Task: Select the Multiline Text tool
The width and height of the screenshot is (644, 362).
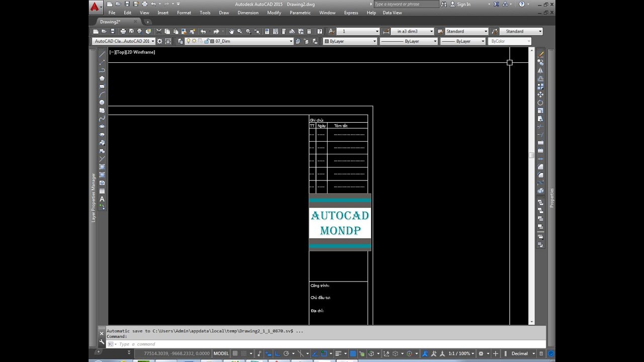Action: click(102, 199)
